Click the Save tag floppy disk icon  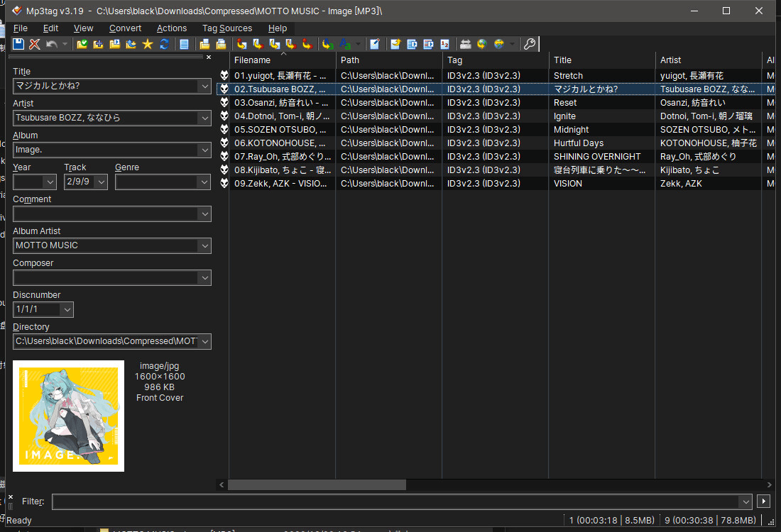(19, 44)
